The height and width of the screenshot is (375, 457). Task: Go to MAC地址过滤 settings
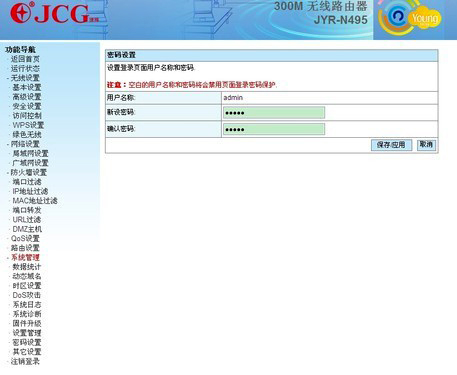point(35,201)
